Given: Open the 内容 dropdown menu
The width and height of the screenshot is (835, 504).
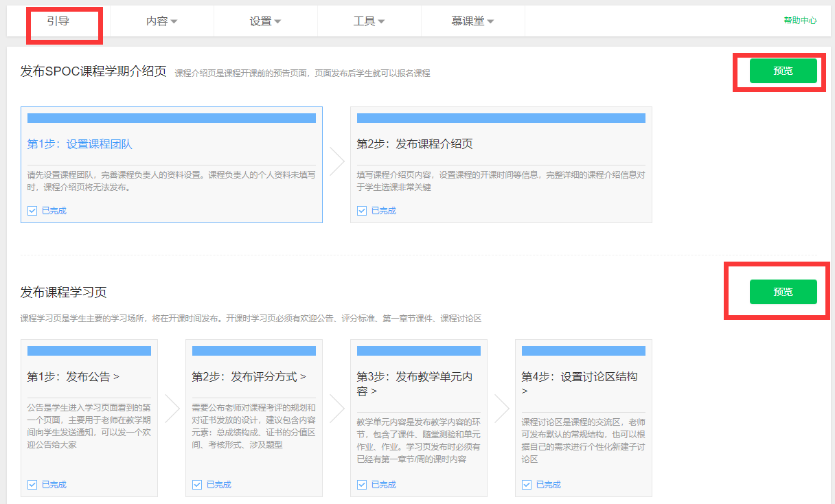Looking at the screenshot, I should (x=162, y=21).
